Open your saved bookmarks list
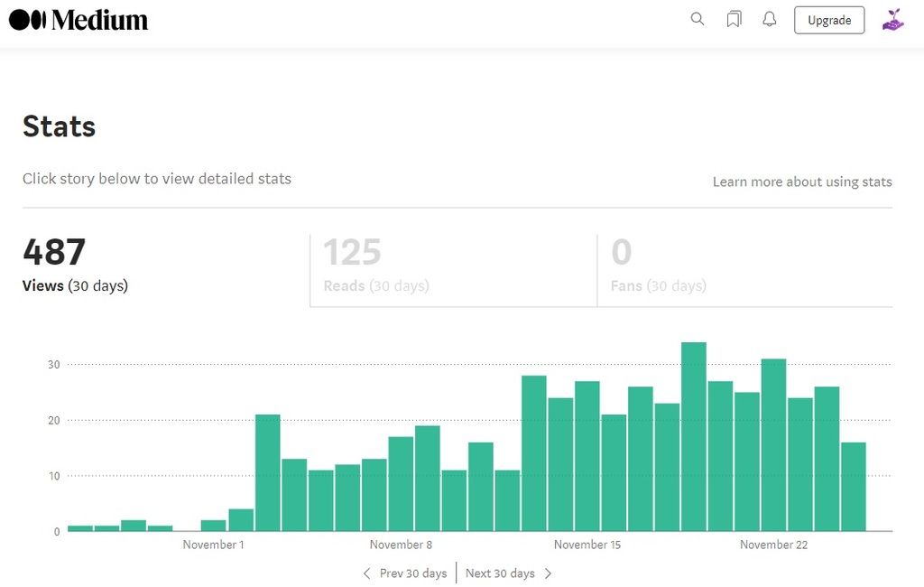Viewport: 924px width, 587px height. pos(733,18)
